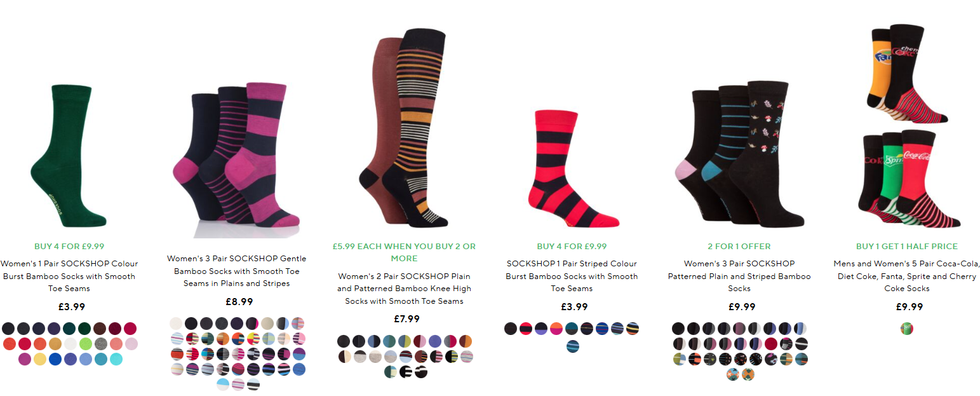Viewport: 980px width, 396px height.
Task: Open the green Colour Burst sock image
Action: pos(69,156)
